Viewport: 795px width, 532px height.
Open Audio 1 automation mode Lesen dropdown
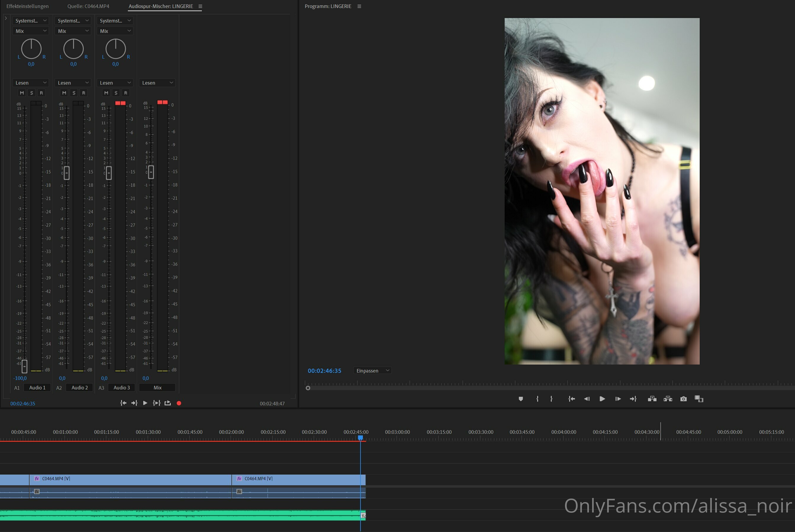[30, 83]
